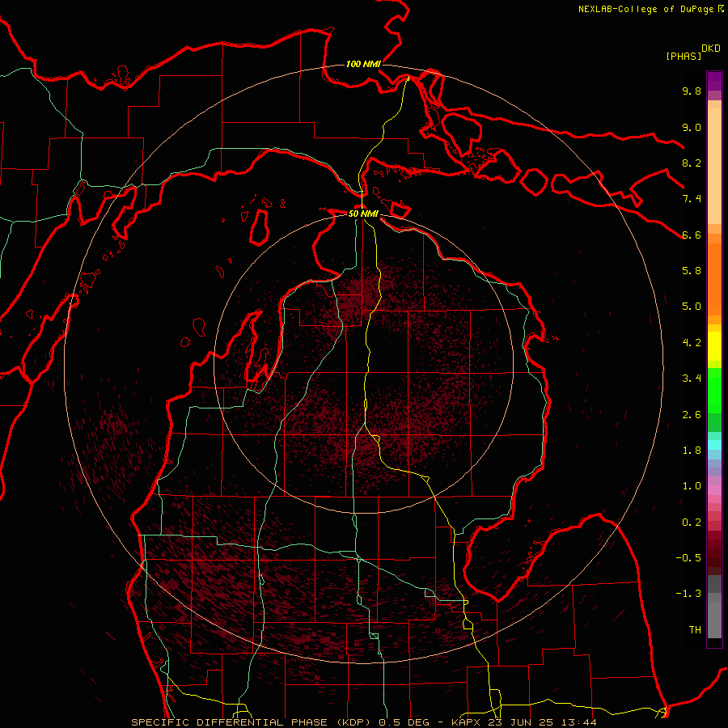Click the -1.3 scale value

point(688,594)
